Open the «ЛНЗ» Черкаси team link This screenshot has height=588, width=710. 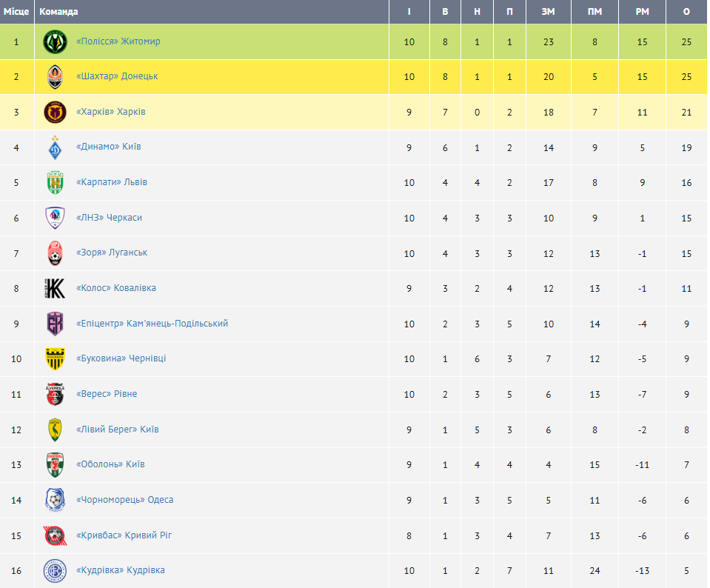tap(109, 218)
